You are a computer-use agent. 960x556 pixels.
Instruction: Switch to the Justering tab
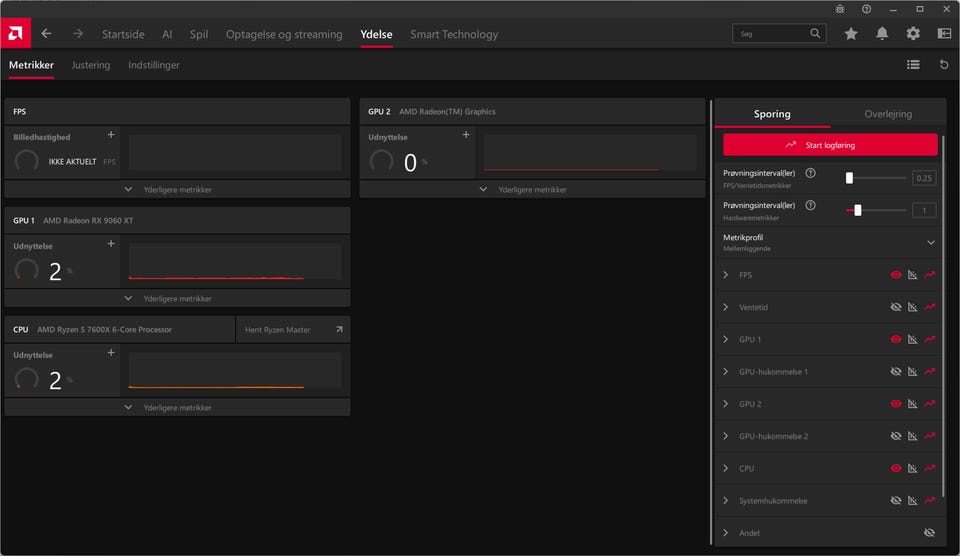(x=91, y=65)
